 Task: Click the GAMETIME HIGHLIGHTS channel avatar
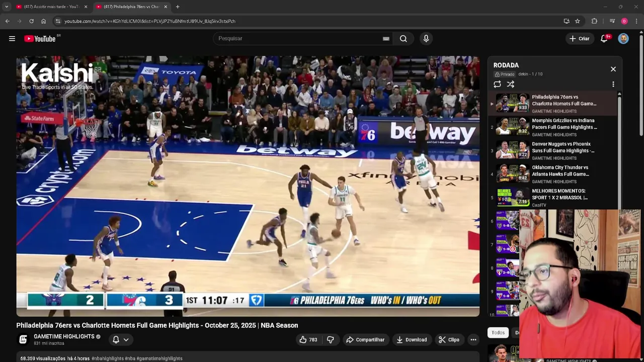[x=23, y=340]
